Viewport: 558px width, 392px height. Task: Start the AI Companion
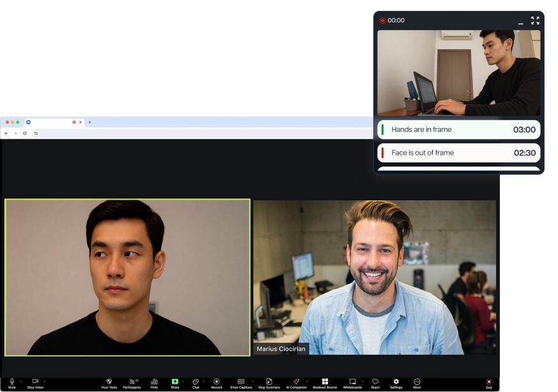click(x=296, y=382)
